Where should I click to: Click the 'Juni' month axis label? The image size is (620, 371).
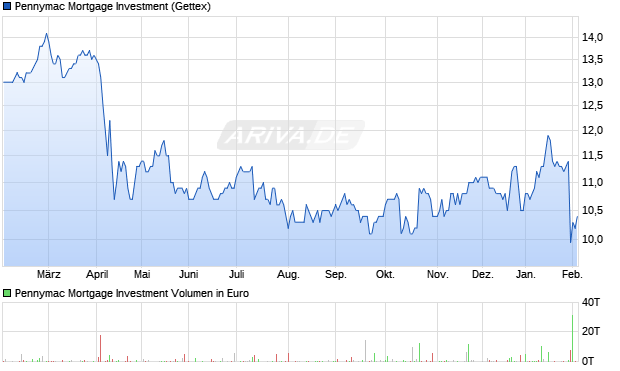pyautogui.click(x=189, y=274)
